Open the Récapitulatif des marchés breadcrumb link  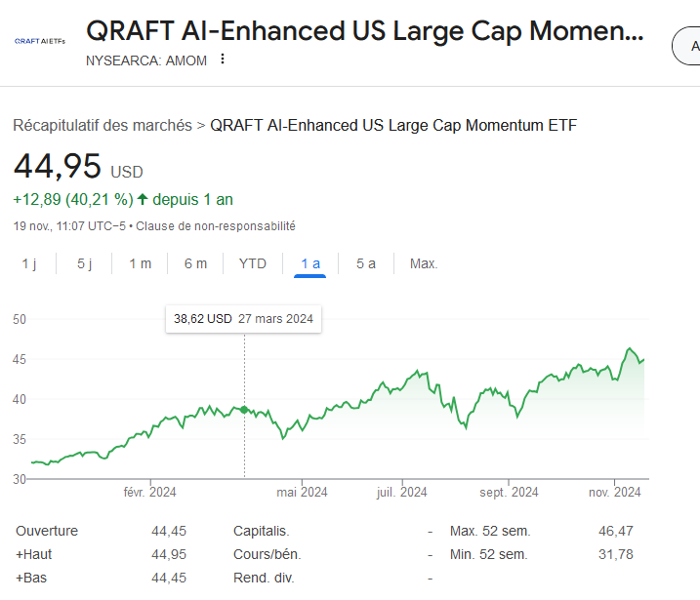(103, 125)
